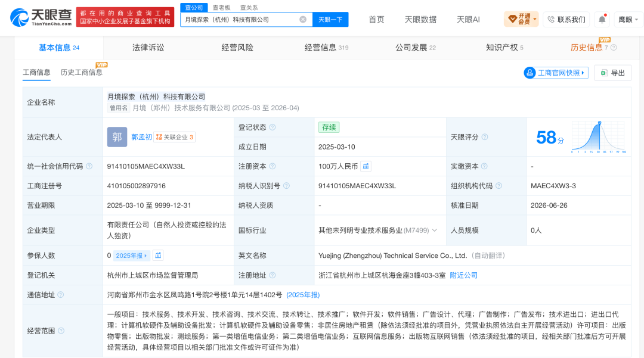Click the help icon next to 统一社会信用代码
The height and width of the screenshot is (358, 644).
tap(89, 166)
